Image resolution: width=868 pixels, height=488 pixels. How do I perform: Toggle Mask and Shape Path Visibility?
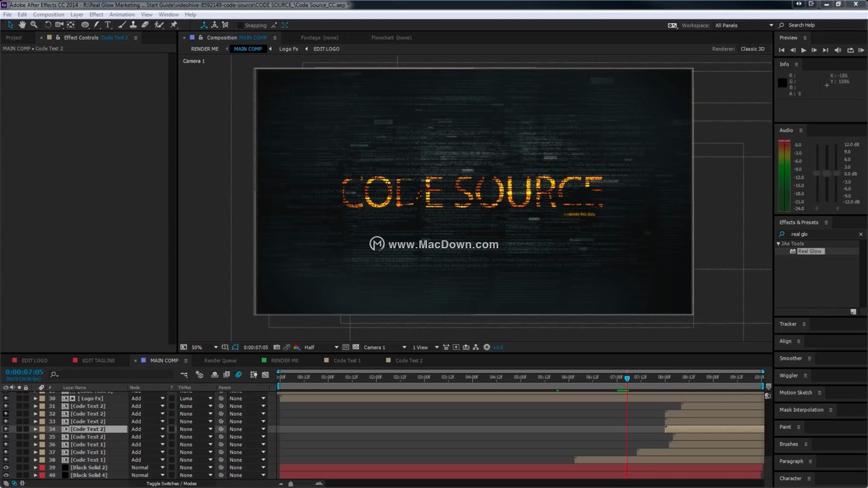click(x=235, y=347)
